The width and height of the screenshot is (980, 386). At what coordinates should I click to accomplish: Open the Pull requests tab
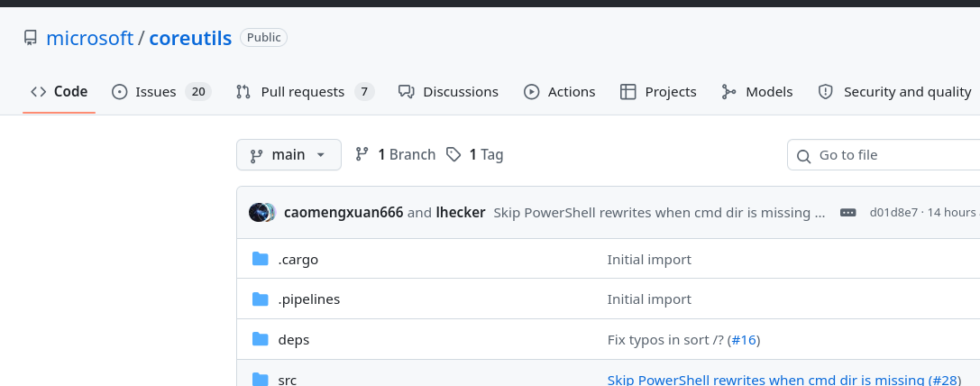click(305, 92)
